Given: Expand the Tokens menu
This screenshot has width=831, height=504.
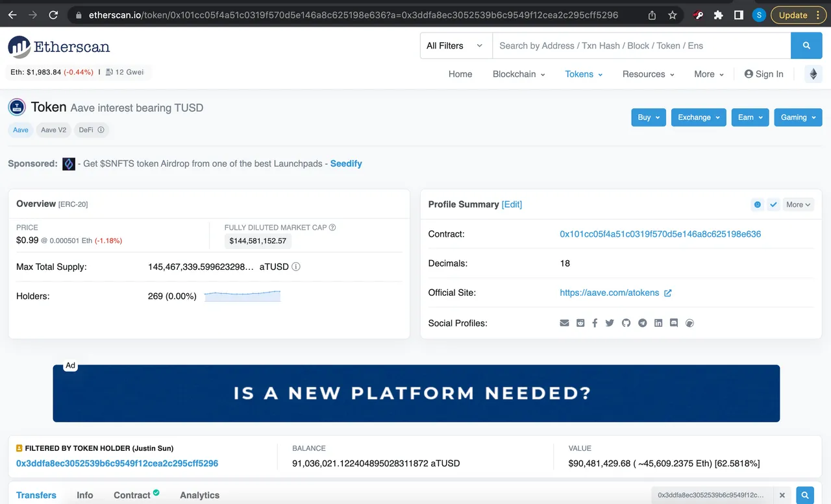Looking at the screenshot, I should (x=584, y=74).
